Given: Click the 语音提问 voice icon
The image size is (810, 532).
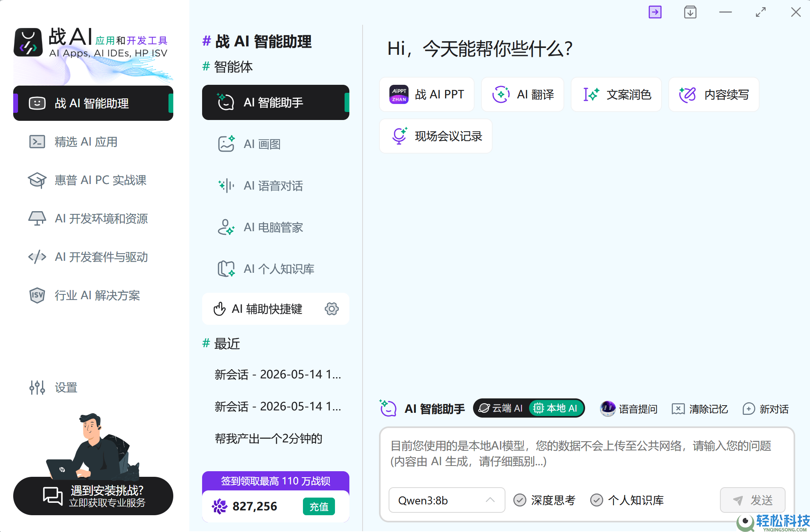Looking at the screenshot, I should pos(607,408).
